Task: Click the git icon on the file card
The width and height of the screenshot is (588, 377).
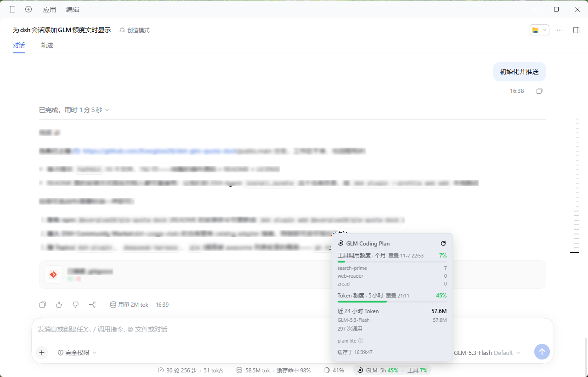Action: (x=53, y=274)
